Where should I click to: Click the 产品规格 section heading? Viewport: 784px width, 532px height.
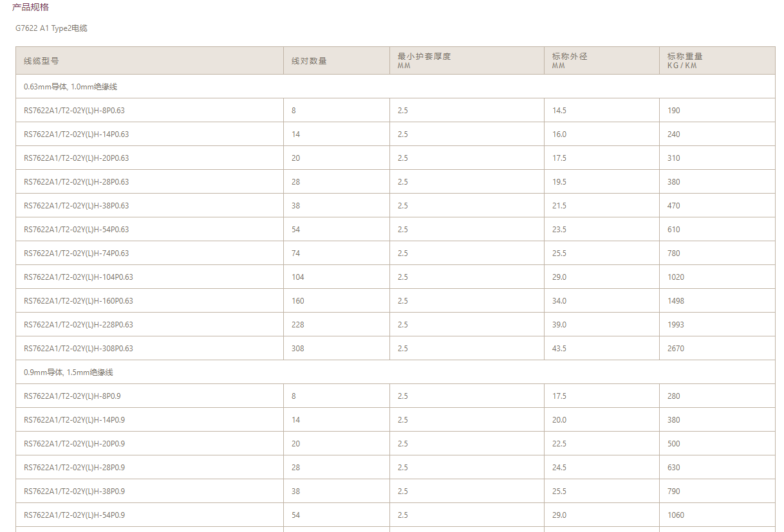pos(30,7)
